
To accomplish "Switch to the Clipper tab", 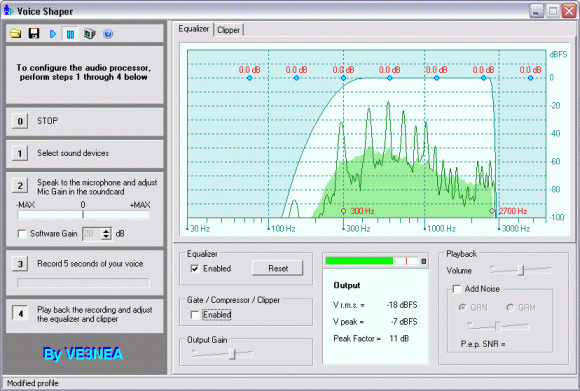I will 228,30.
